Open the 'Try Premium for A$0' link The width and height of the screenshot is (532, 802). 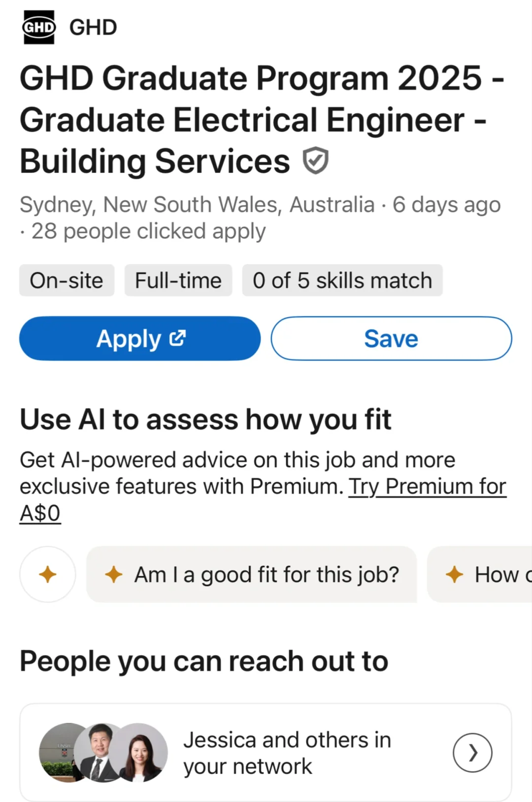(263, 500)
